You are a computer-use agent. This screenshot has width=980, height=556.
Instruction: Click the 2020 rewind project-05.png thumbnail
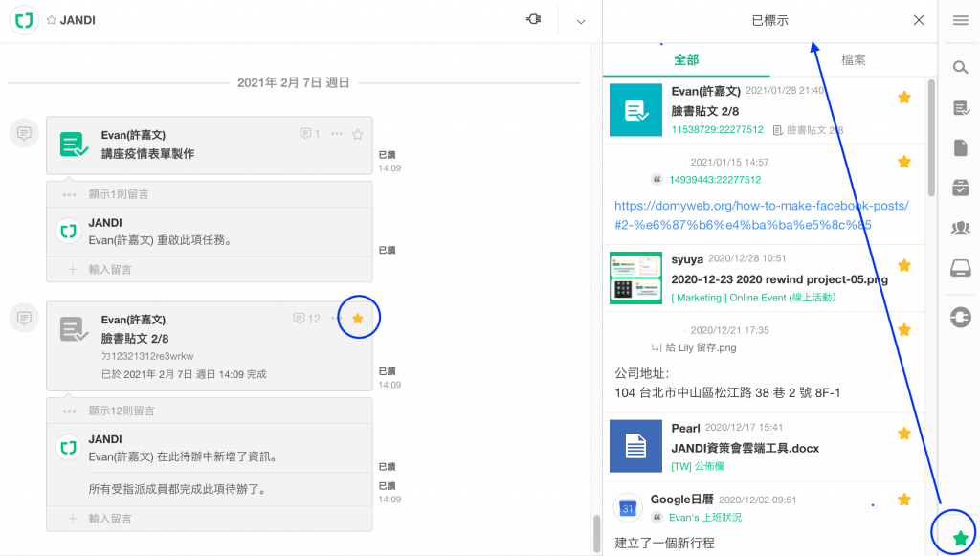pos(635,278)
